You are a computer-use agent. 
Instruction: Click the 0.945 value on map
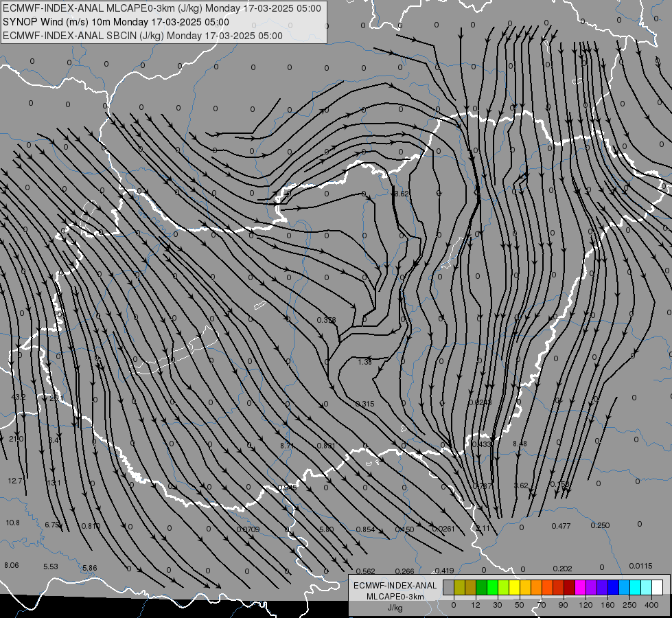(287, 488)
